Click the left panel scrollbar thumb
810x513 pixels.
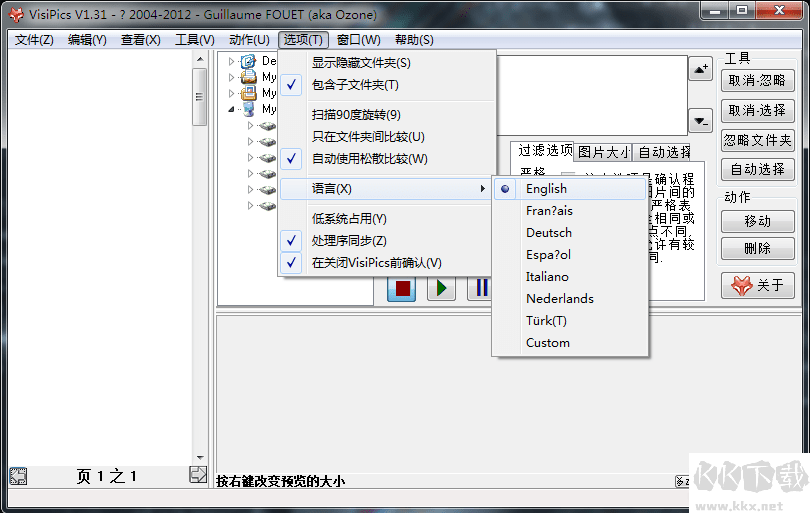[x=199, y=97]
